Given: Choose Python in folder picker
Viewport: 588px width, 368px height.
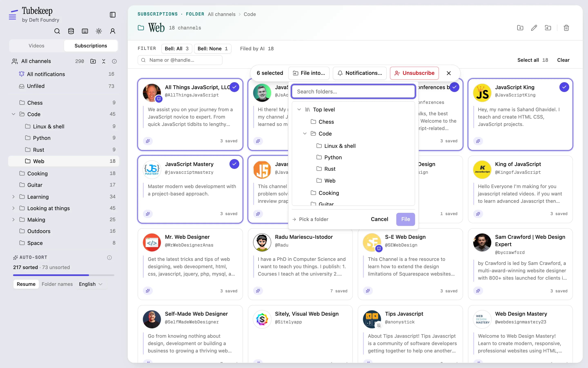Looking at the screenshot, I should (353, 157).
